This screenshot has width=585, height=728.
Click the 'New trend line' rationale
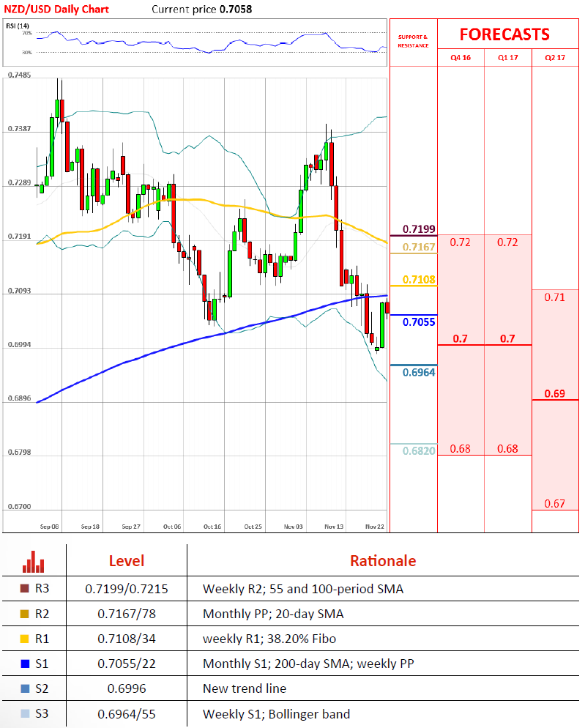tap(245, 688)
